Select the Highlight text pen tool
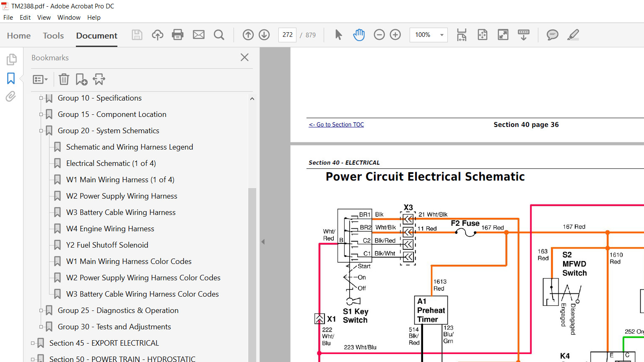Screen dimensions: 644x362 tap(573, 35)
